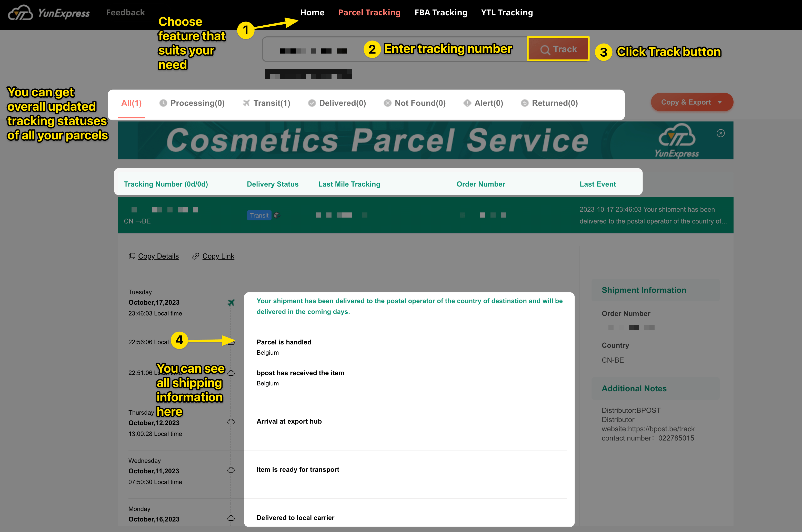Select the All(1) tab
The height and width of the screenshot is (532, 802).
pos(131,103)
